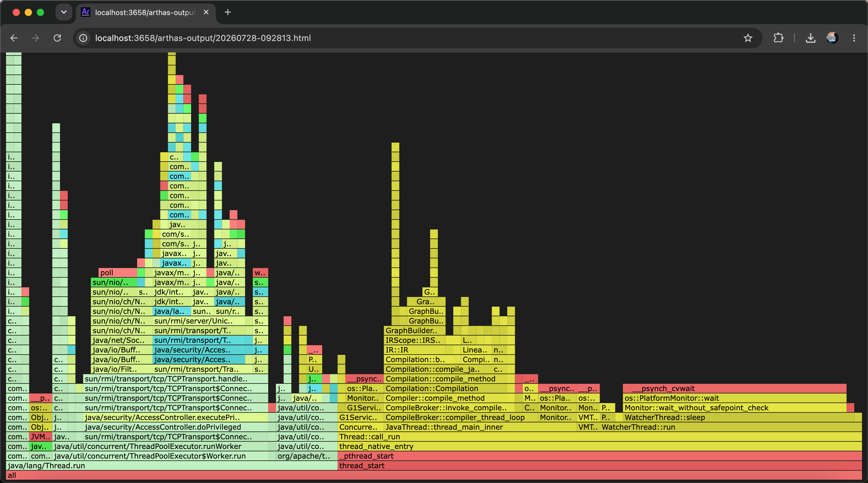This screenshot has height=483, width=868.
Task: Reload the flame graph page
Action: pyautogui.click(x=57, y=38)
